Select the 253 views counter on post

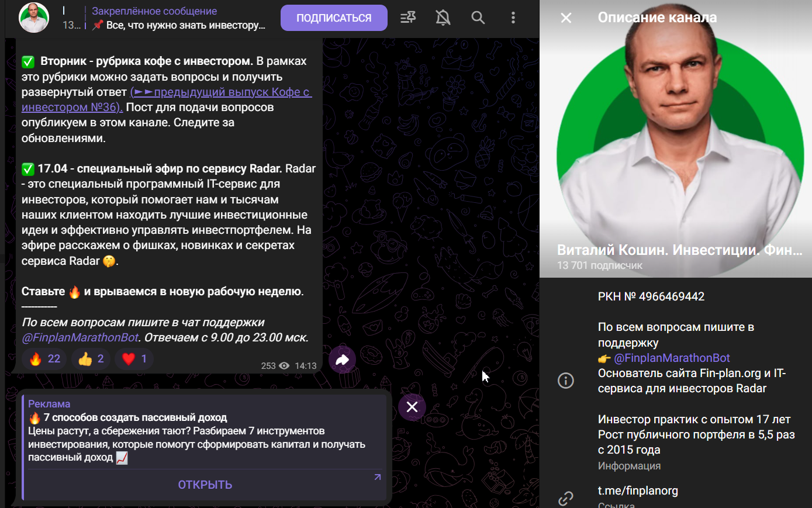click(x=275, y=366)
